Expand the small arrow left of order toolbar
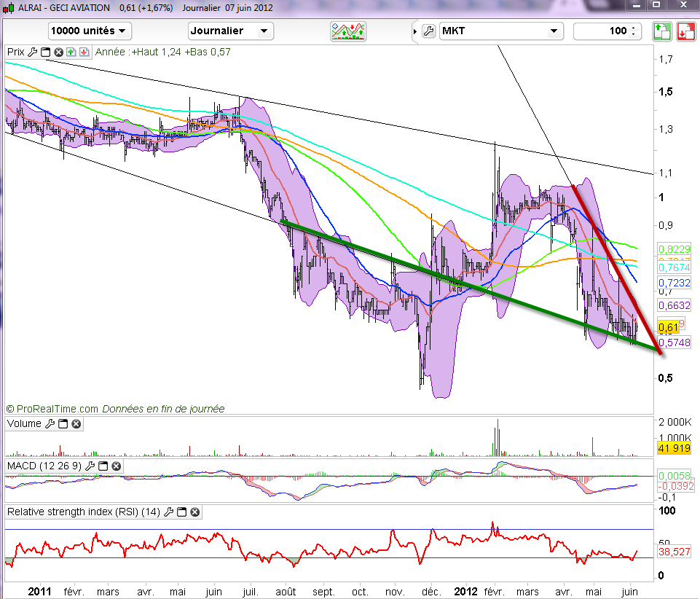The height and width of the screenshot is (599, 700). click(415, 31)
